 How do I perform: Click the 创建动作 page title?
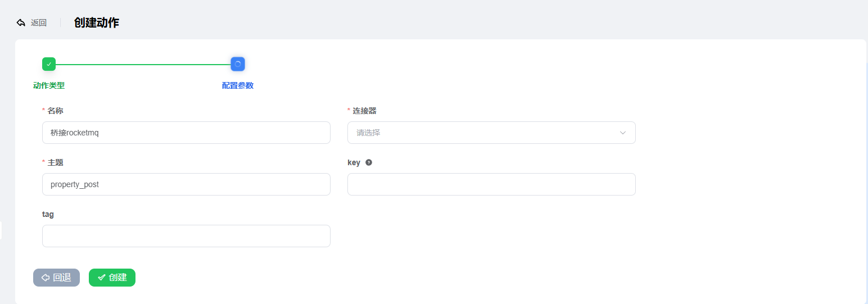click(x=97, y=23)
